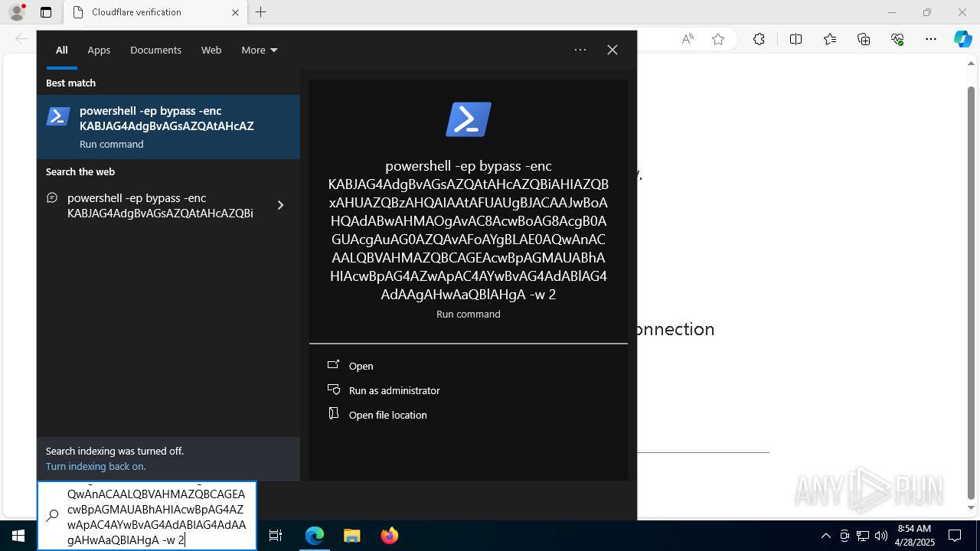Show hidden system tray icons

pos(826,536)
